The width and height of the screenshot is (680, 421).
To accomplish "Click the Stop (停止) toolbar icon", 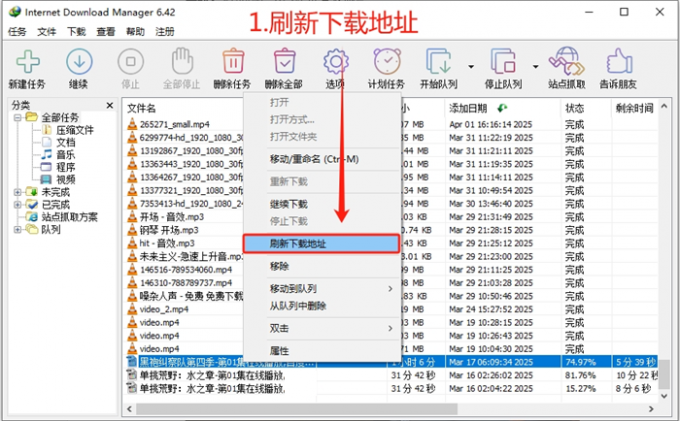I will point(131,62).
